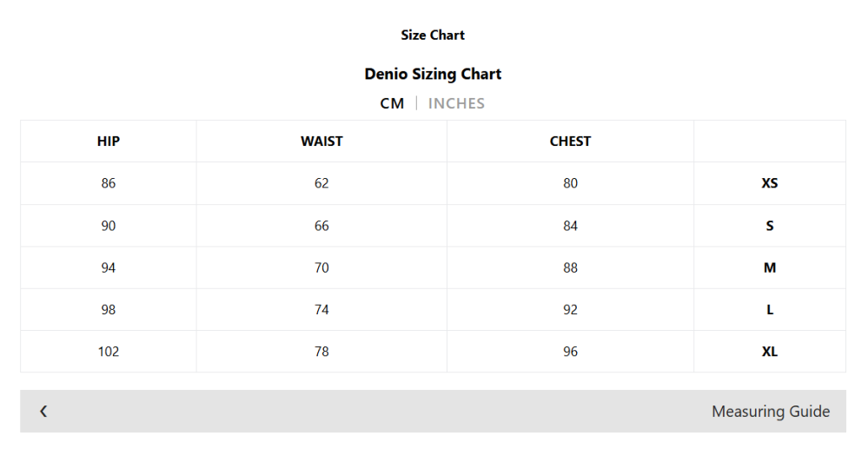
Task: Open the Measuring Guide link
Action: click(771, 412)
